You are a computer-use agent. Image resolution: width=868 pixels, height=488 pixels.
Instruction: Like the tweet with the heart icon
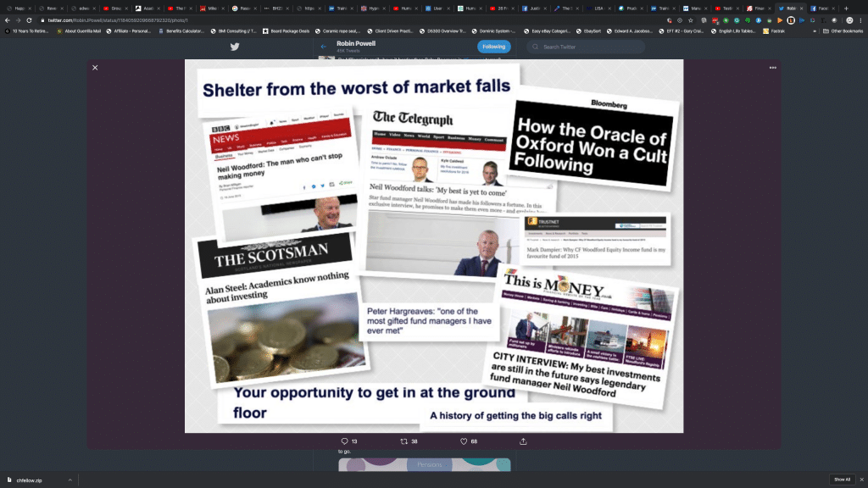click(x=464, y=441)
